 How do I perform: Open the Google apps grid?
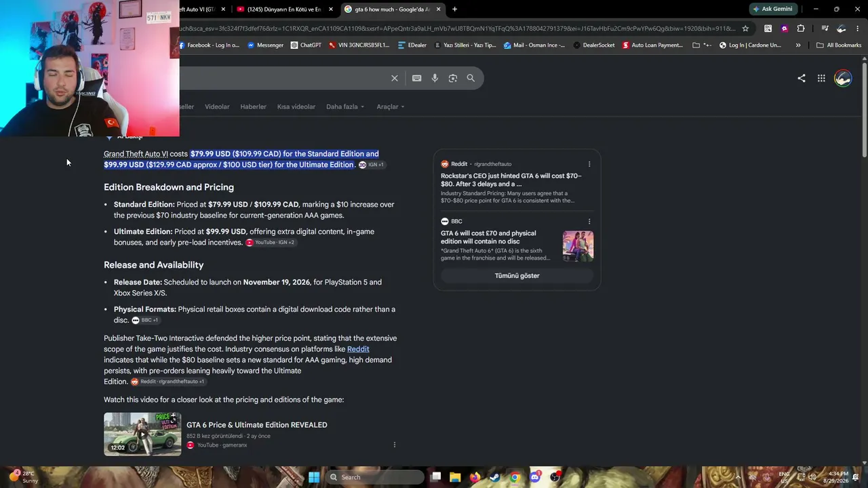tap(821, 78)
